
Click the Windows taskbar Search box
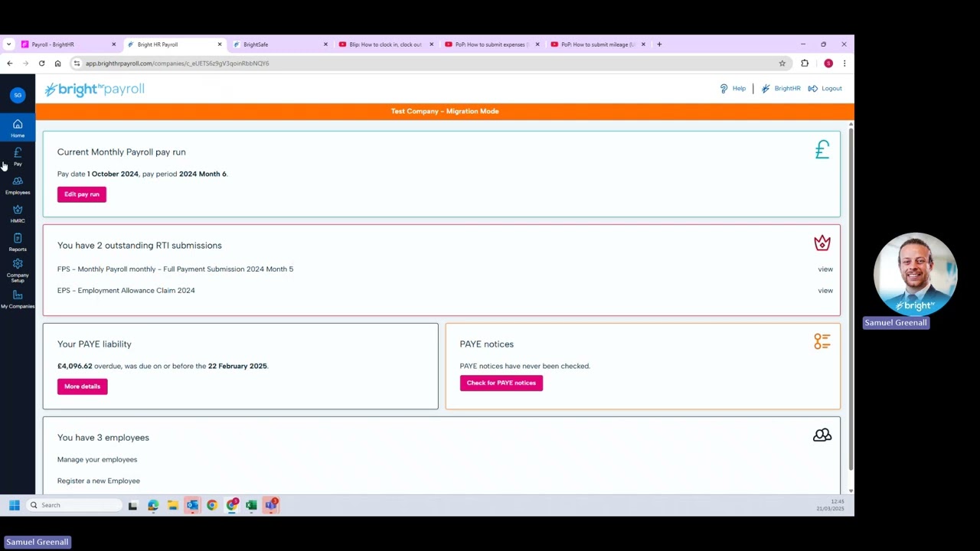[x=73, y=505]
